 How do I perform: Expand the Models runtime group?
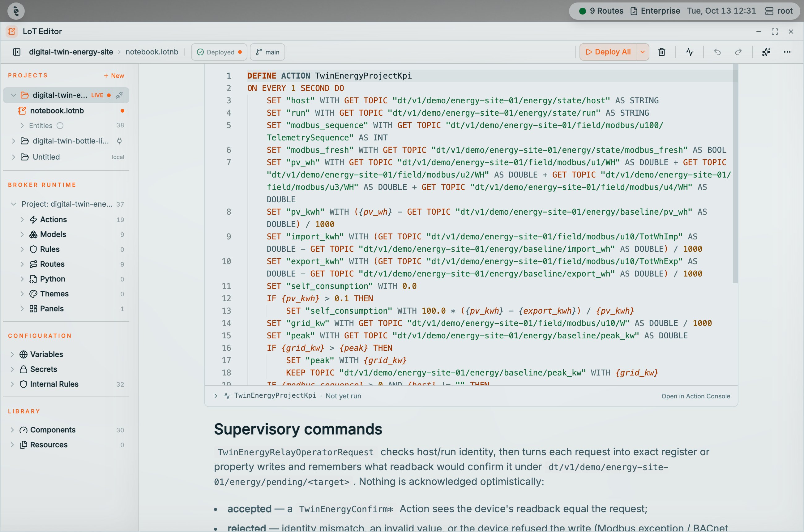point(22,234)
